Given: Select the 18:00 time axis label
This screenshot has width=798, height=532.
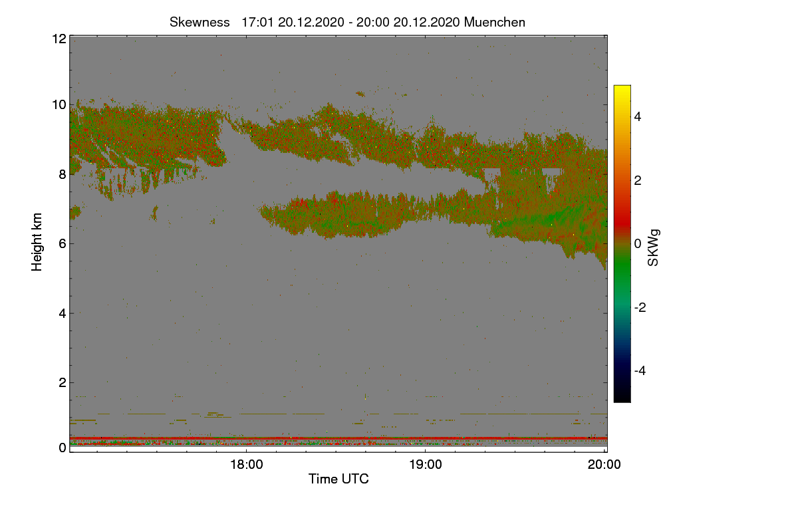Looking at the screenshot, I should tap(245, 465).
